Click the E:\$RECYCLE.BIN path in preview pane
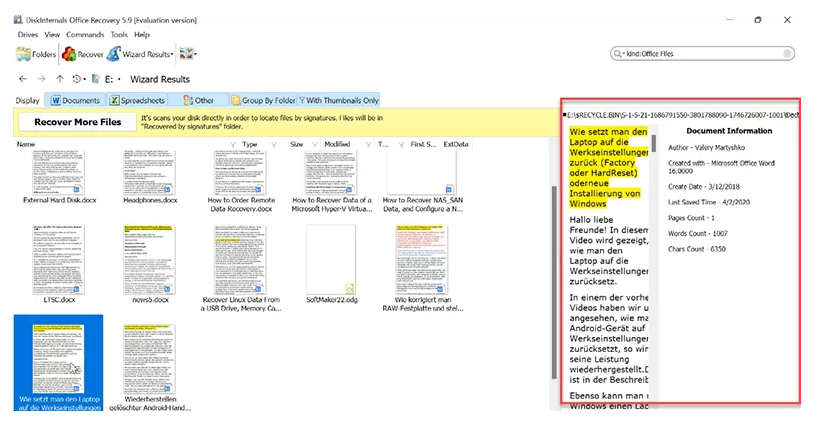This screenshot has height=424, width=831. pos(683,115)
